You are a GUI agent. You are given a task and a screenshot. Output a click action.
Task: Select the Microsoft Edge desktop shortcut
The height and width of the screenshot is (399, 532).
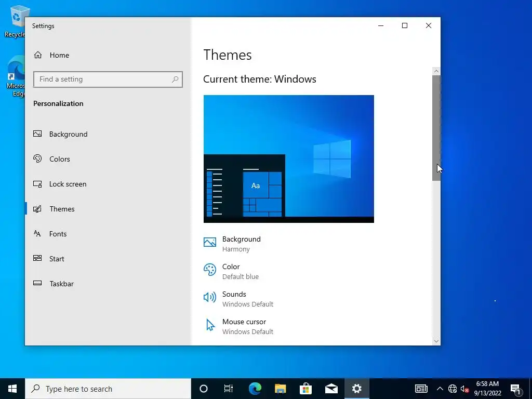[15, 76]
